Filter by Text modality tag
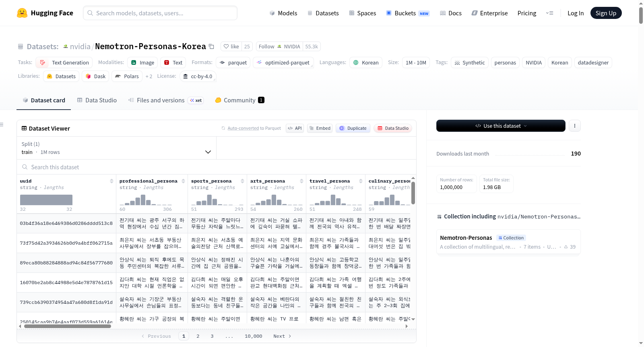Viewport: 644px width, 347px height. 173,62
